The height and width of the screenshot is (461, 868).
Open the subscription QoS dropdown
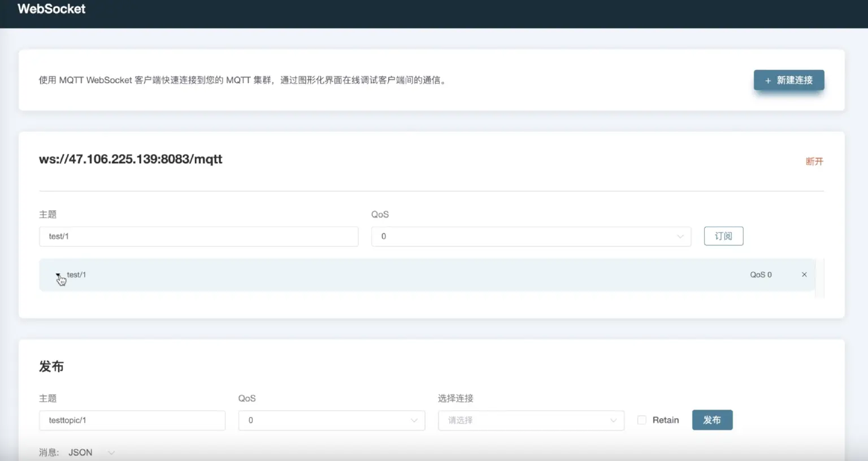pos(531,237)
